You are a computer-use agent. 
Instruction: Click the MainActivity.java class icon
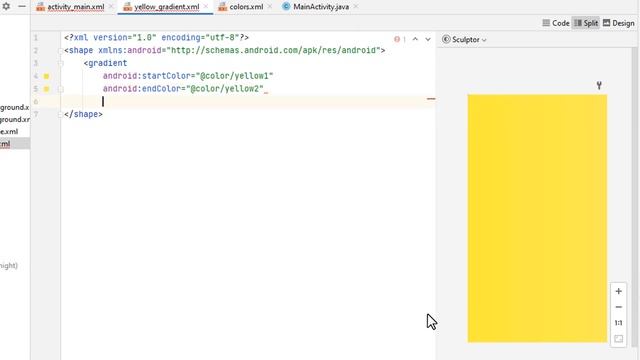click(x=286, y=7)
